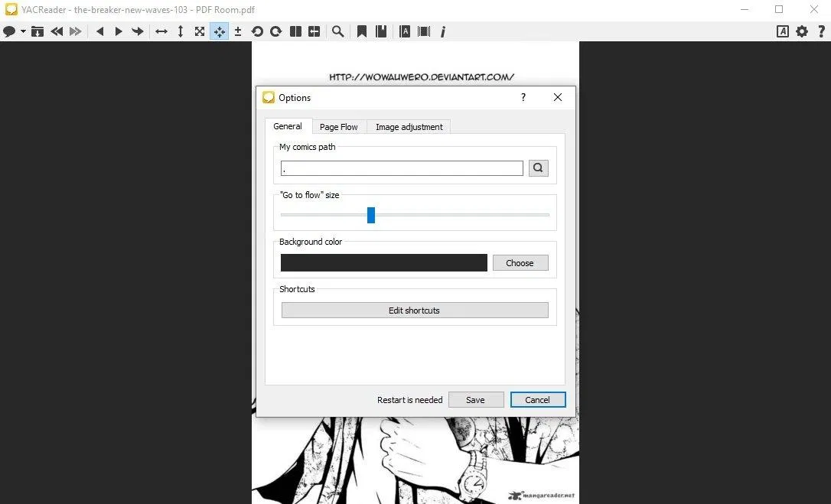The image size is (831, 504).
Task: Toggle double page mode icon
Action: click(295, 31)
